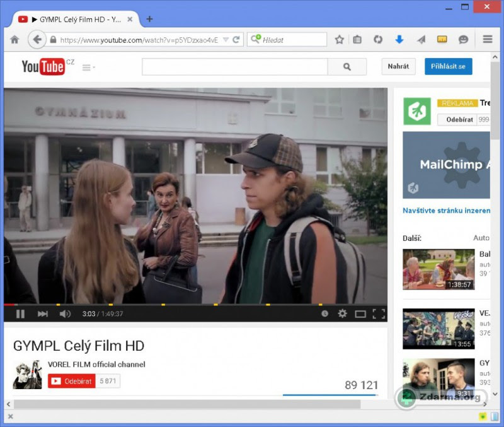Open downloads with the blue arrow

(x=399, y=40)
